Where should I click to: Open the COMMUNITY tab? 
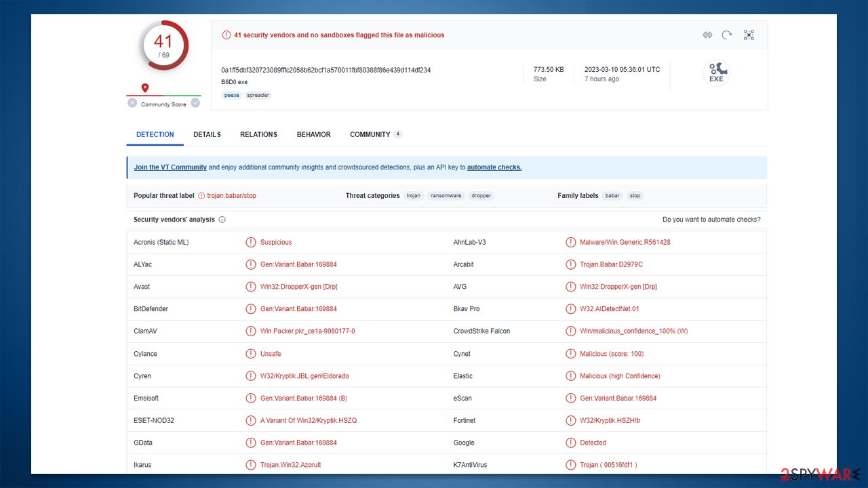[x=376, y=135]
